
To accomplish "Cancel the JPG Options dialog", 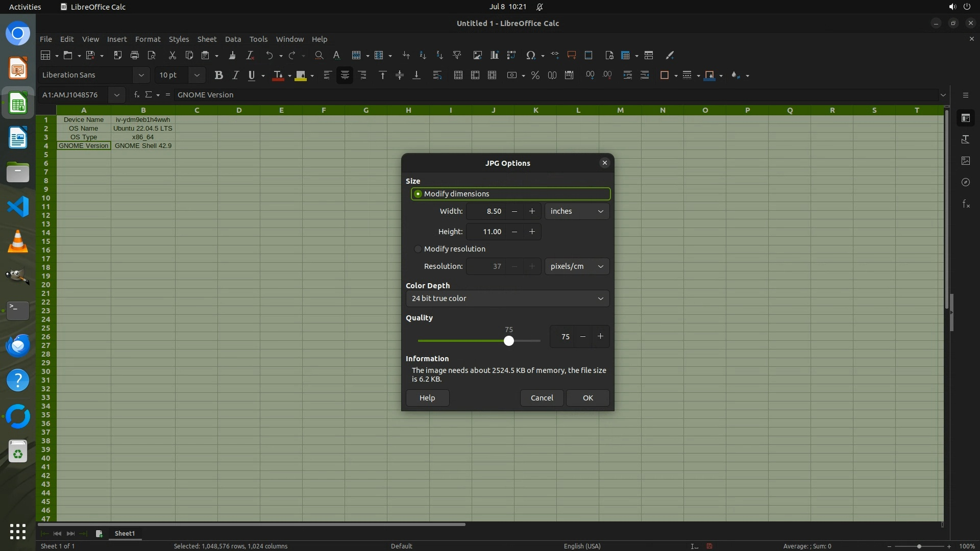I will [542, 398].
